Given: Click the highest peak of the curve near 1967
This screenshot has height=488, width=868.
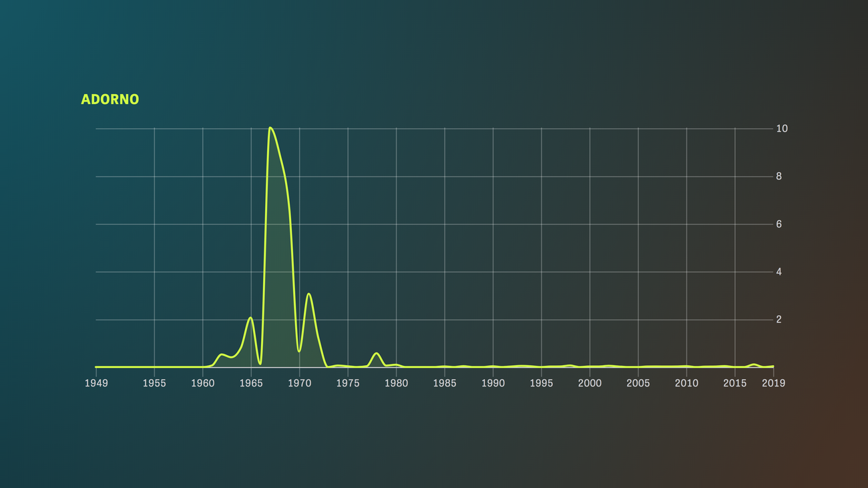Looking at the screenshot, I should coord(270,128).
